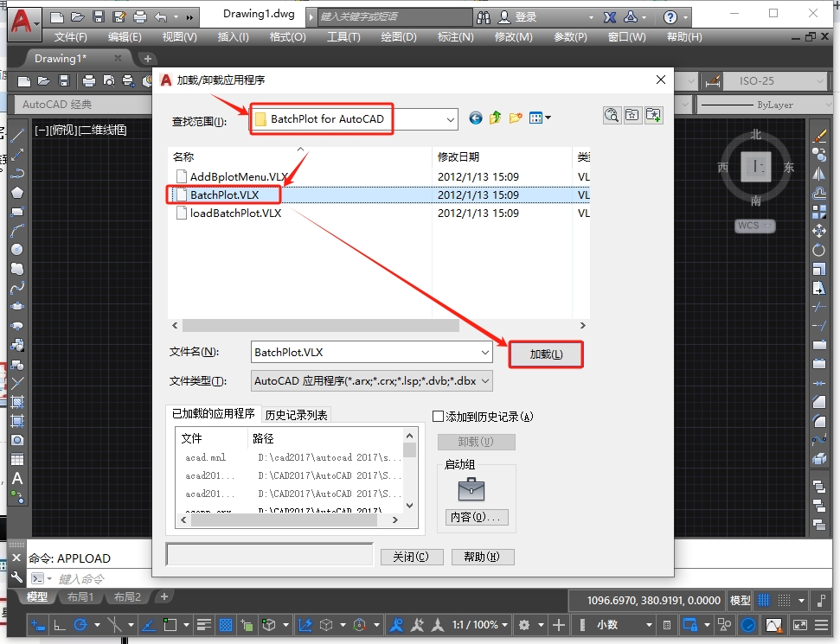Image resolution: width=840 pixels, height=644 pixels.
Task: Toggle grid display in status bar
Action: [x=764, y=600]
